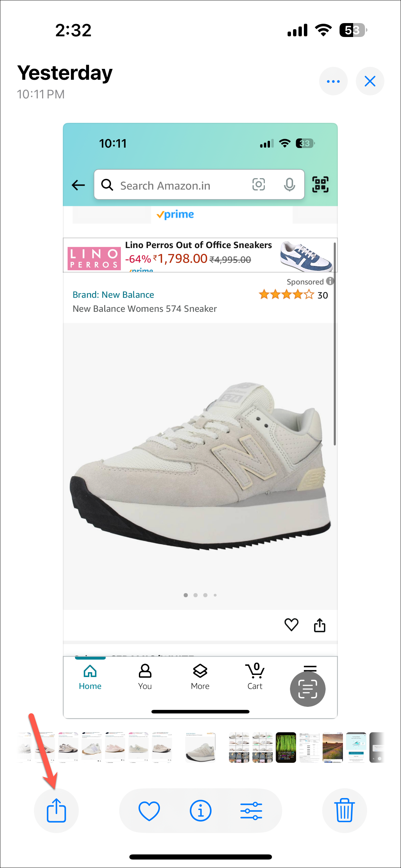The width and height of the screenshot is (401, 868).
Task: Tap the Live Text scan icon on photo
Action: (x=308, y=688)
